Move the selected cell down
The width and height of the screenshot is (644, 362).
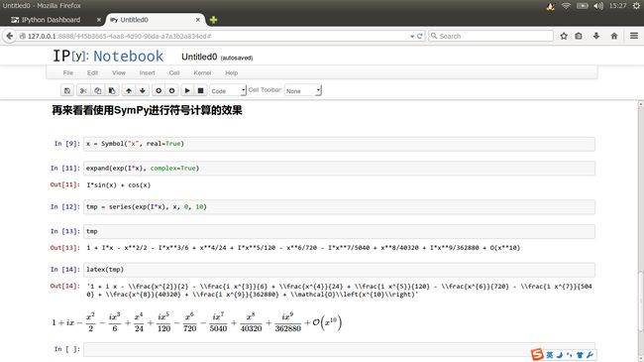point(142,90)
